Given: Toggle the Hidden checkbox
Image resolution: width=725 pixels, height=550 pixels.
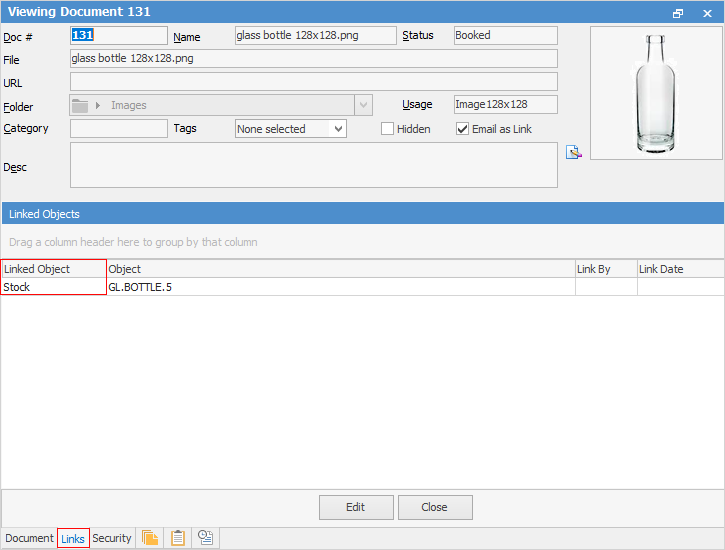Looking at the screenshot, I should coord(387,129).
